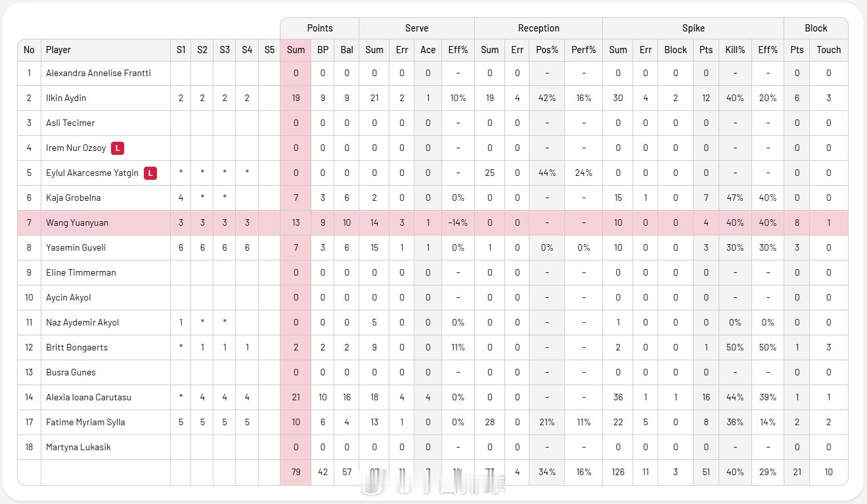
Task: Click the S1 set column header
Action: [181, 50]
